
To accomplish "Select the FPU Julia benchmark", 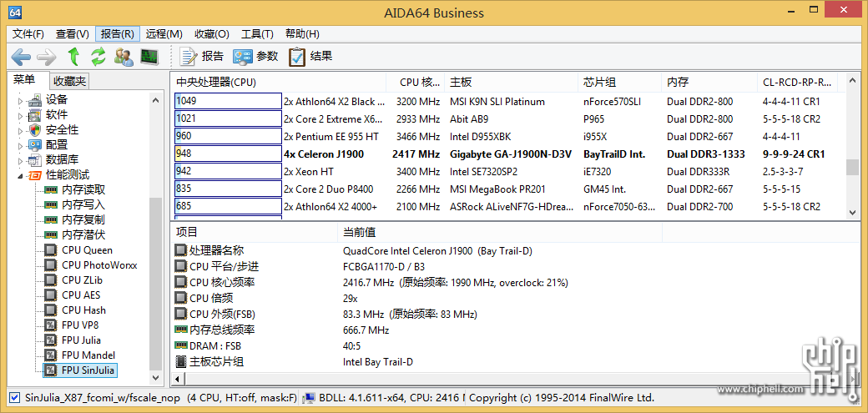I will 82,340.
